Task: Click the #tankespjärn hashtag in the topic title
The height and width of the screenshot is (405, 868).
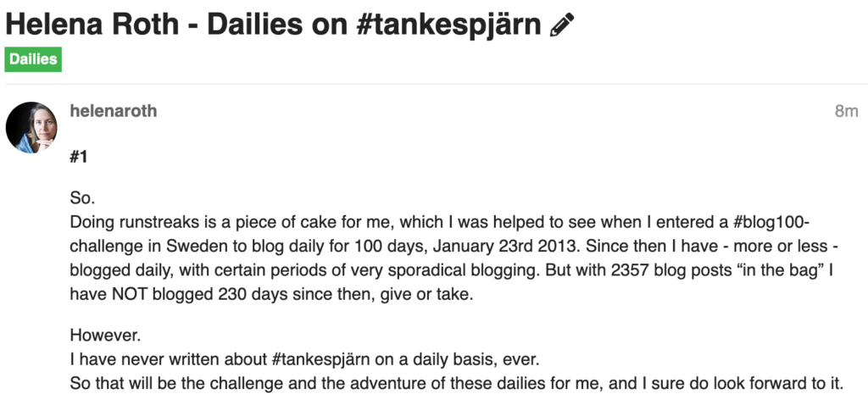Action: pyautogui.click(x=449, y=25)
